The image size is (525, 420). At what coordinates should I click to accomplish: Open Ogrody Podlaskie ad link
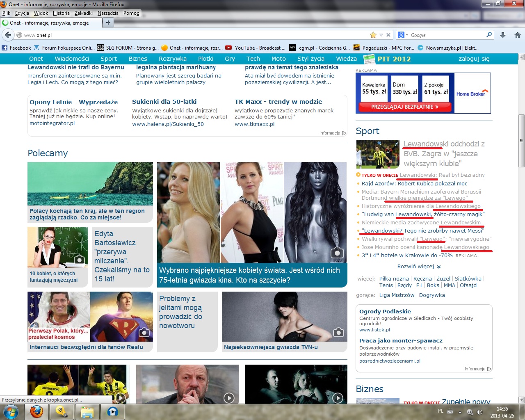coord(385,311)
